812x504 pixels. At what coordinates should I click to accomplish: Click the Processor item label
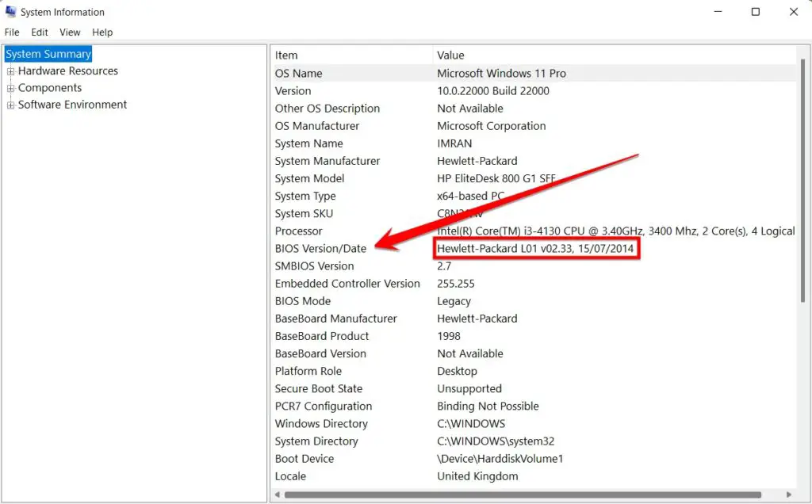coord(299,231)
